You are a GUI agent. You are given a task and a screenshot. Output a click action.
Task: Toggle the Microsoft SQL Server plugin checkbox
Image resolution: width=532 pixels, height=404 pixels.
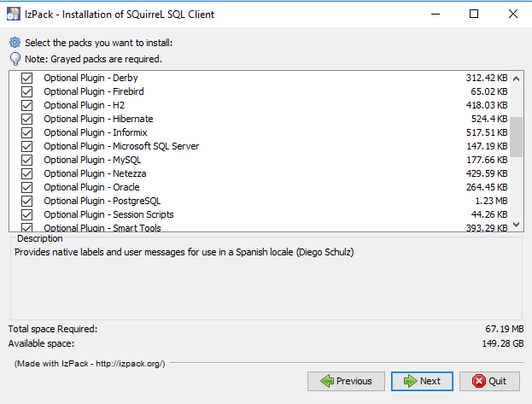coord(26,146)
